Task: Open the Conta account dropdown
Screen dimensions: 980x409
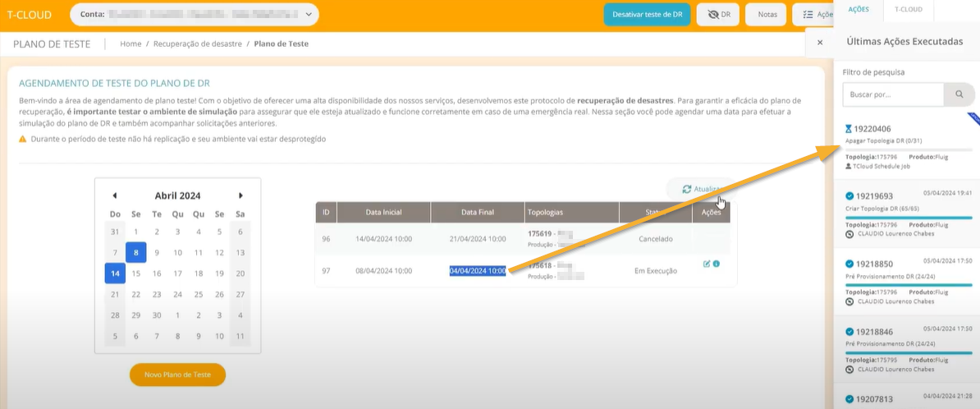Action: coord(195,14)
